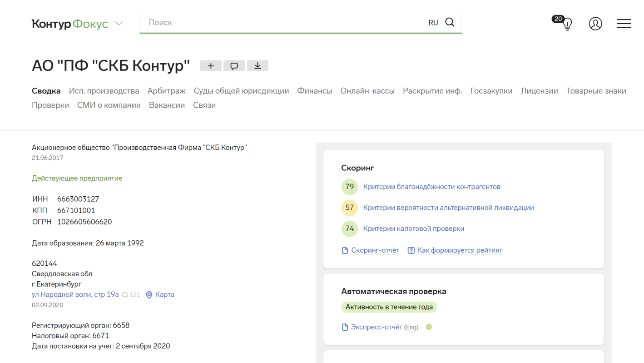Screen dimensions: 644x363
Task: Click the document icon beside Скоринг-отчёт
Action: point(345,250)
